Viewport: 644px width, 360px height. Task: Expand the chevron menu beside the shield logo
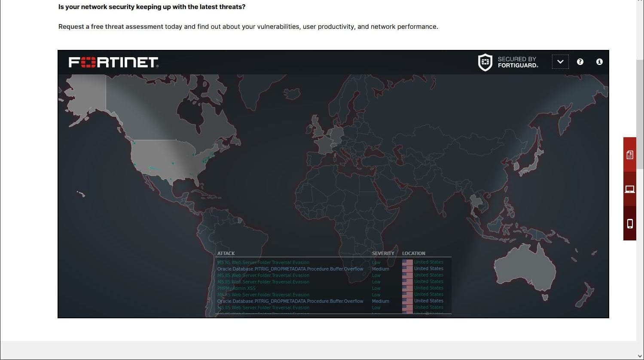click(x=560, y=62)
